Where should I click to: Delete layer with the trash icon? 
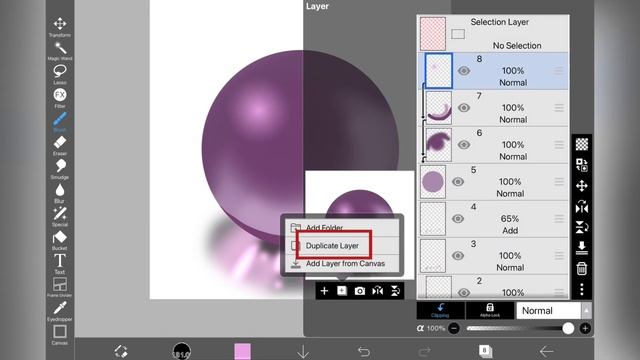pyautogui.click(x=582, y=269)
